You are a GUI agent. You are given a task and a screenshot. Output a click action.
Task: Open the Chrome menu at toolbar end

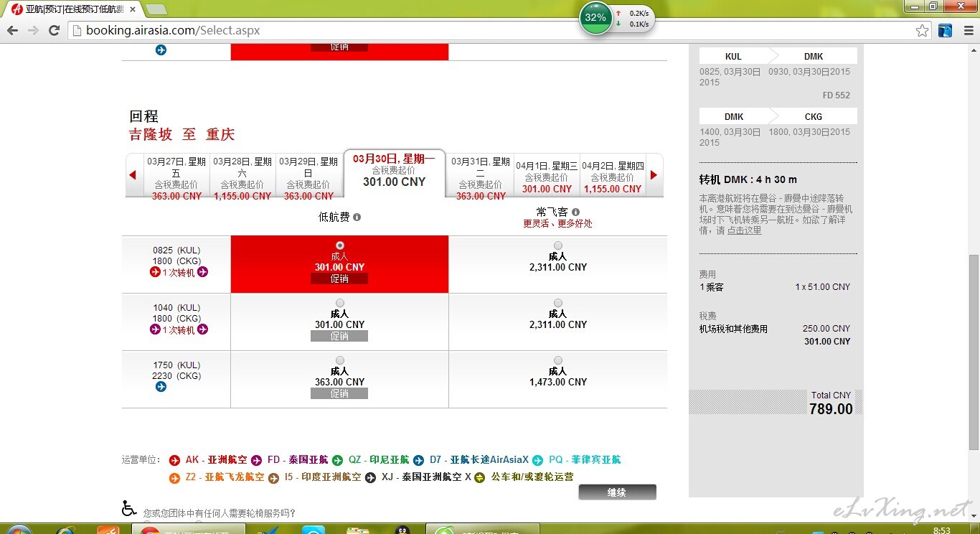pyautogui.click(x=968, y=30)
